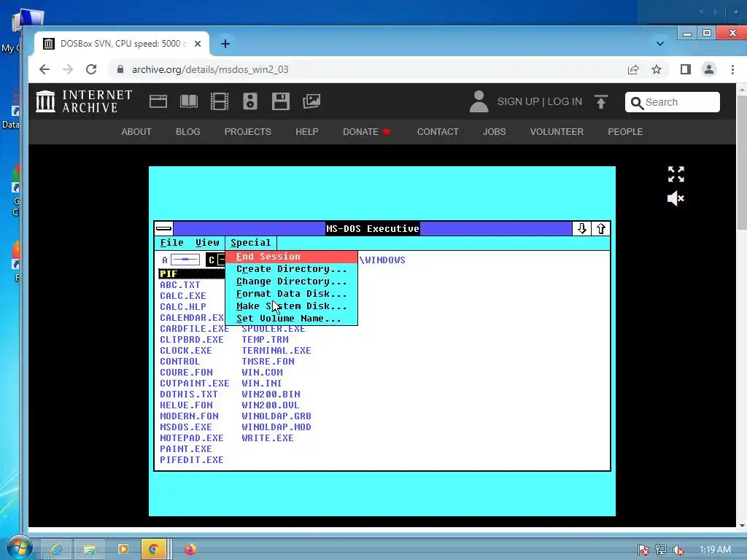This screenshot has width=747, height=560.
Task: Click the browser address bar URL
Action: tap(210, 69)
